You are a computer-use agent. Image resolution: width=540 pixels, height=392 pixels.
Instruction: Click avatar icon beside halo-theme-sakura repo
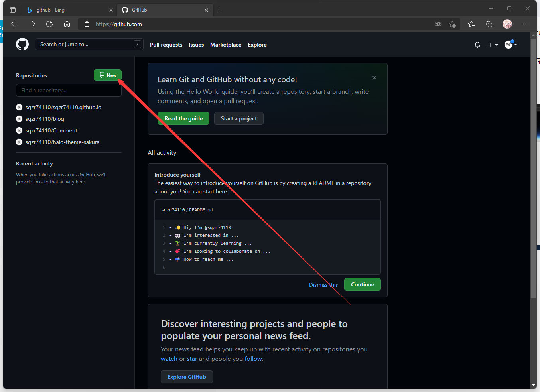click(x=19, y=142)
